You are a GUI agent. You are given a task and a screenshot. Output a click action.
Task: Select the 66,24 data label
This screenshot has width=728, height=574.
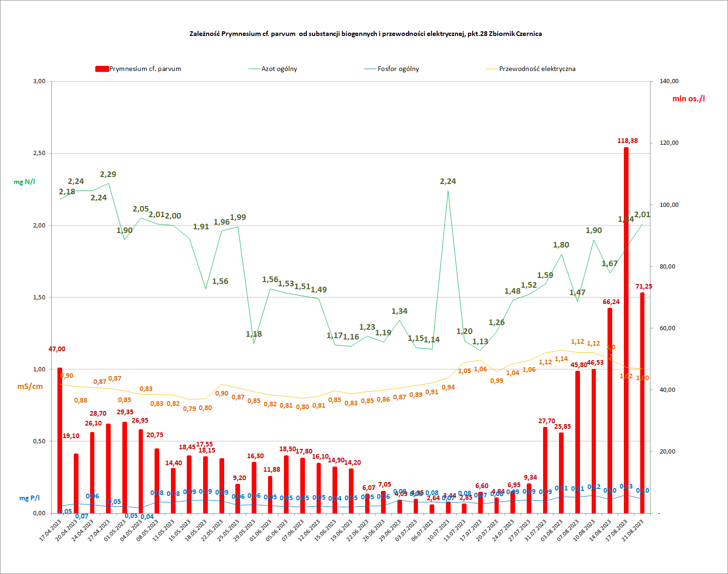point(611,302)
